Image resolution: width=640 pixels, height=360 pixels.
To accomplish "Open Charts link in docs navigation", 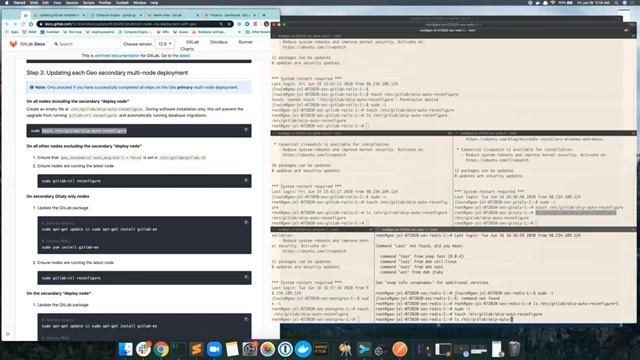I will pos(187,49).
